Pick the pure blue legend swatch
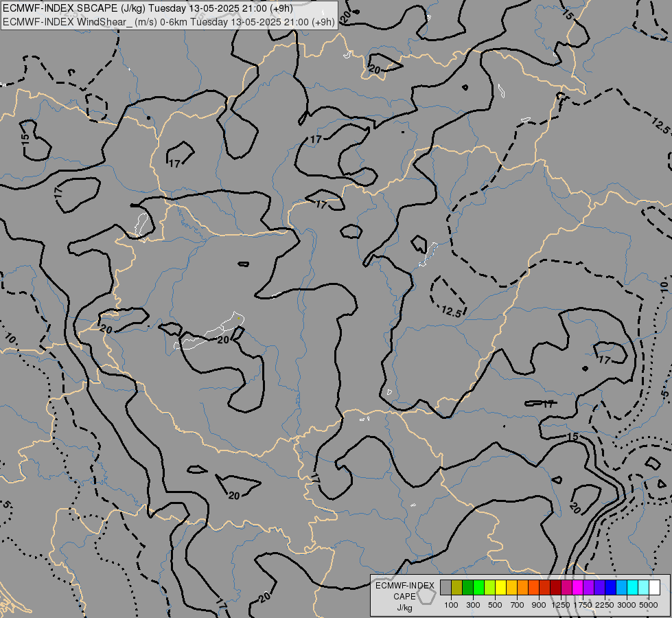The width and height of the screenshot is (672, 618). pyautogui.click(x=610, y=587)
